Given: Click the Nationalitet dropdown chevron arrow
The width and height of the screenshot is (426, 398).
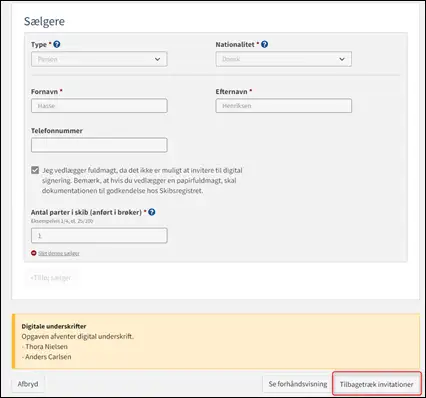Looking at the screenshot, I should (x=342, y=59).
